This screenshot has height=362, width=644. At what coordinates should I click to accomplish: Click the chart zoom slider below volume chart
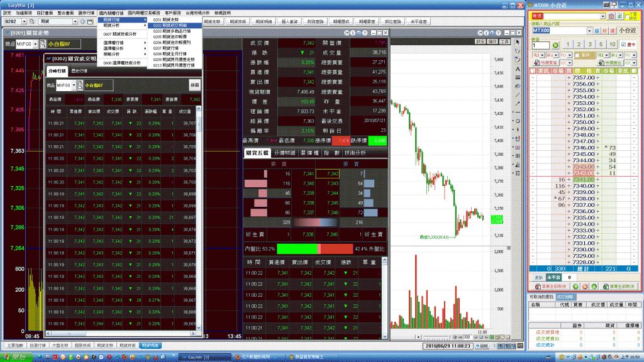436,337
